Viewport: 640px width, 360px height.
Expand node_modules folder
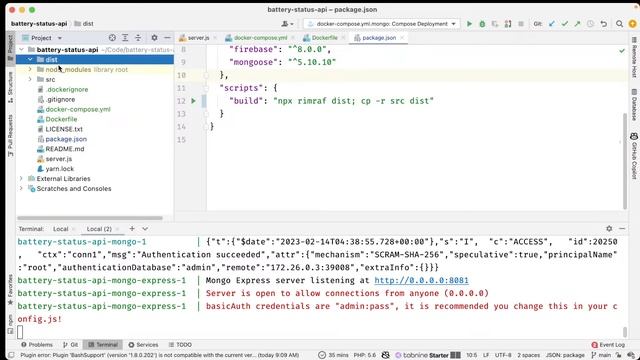[x=30, y=69]
